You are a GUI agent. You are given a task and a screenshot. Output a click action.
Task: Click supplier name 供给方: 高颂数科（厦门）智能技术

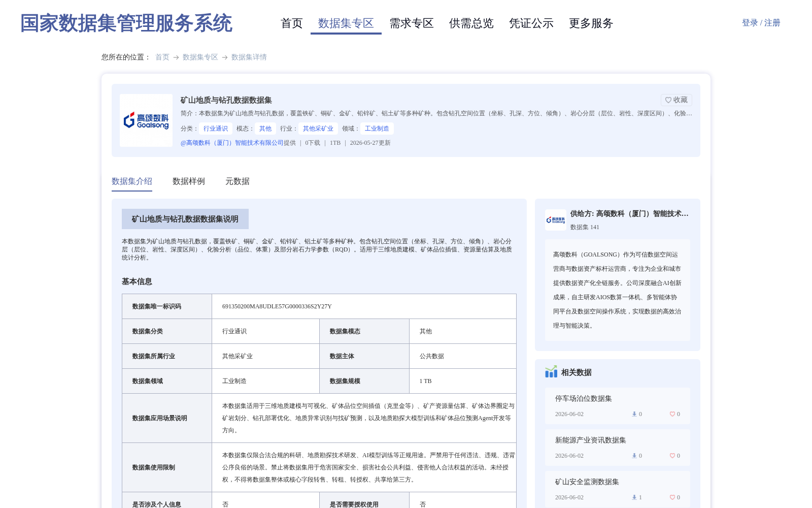(x=629, y=214)
